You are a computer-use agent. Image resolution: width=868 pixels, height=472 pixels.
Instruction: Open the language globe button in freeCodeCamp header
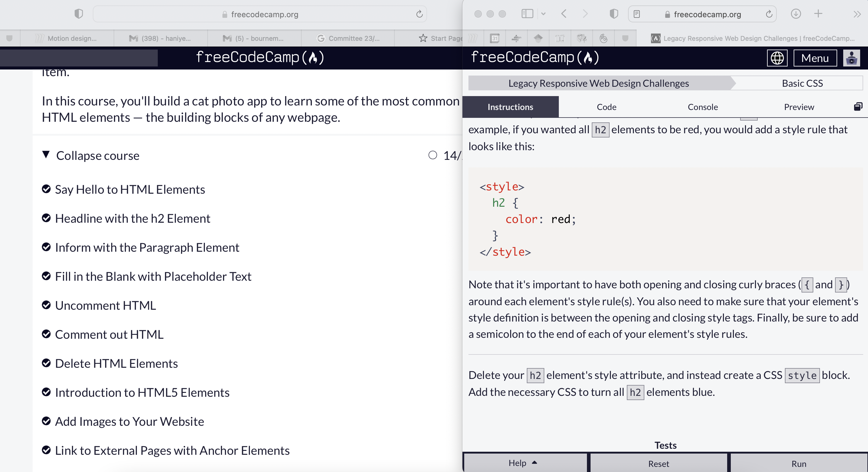click(777, 58)
